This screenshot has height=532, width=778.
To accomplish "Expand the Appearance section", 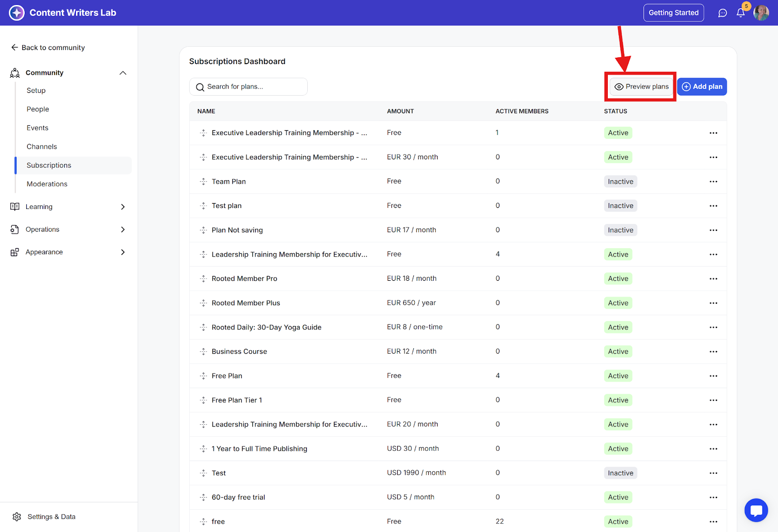I will [123, 252].
